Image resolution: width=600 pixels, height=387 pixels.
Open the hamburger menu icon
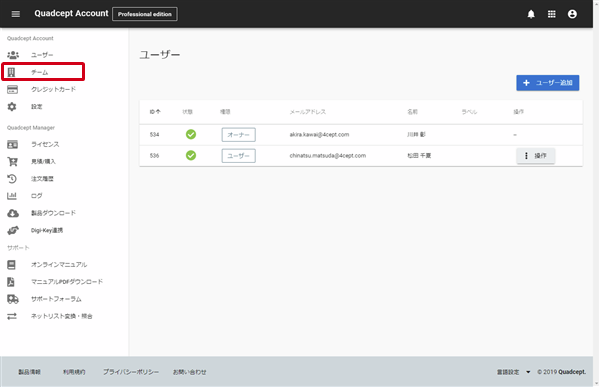[16, 14]
